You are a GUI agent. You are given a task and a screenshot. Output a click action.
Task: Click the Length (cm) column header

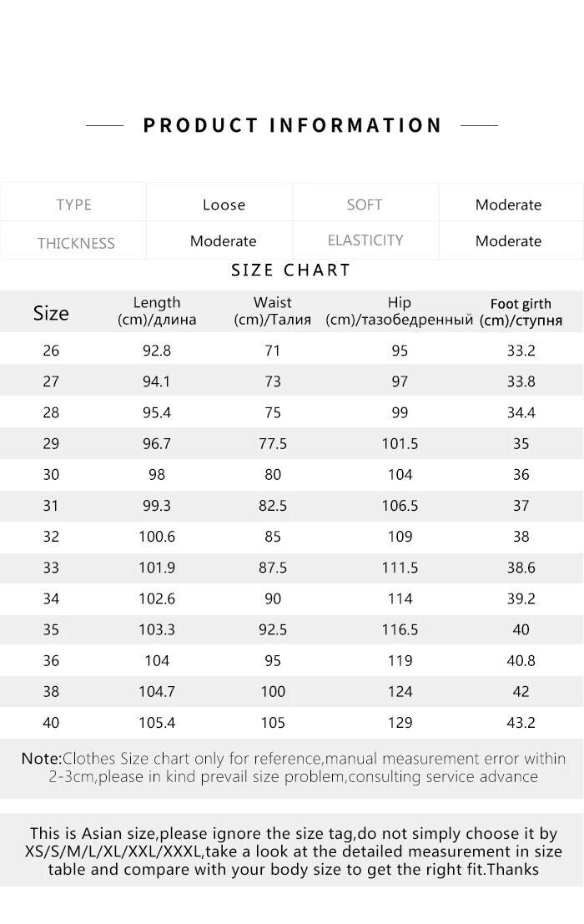coord(157,311)
